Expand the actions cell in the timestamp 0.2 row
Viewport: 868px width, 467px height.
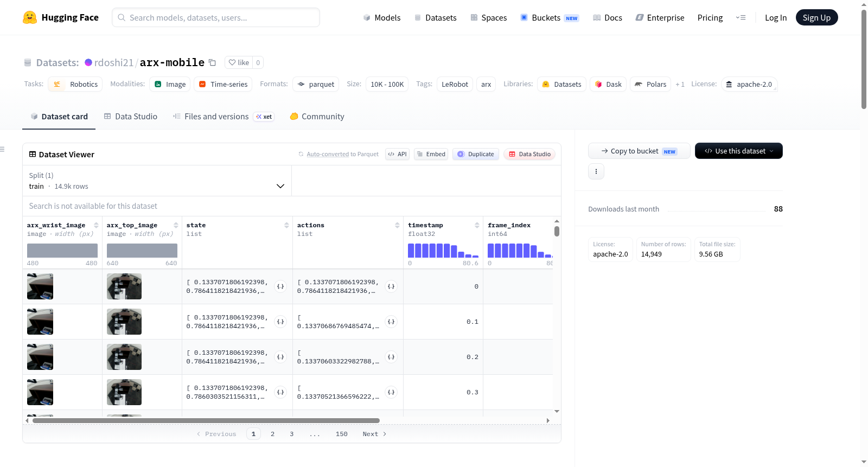pos(391,357)
